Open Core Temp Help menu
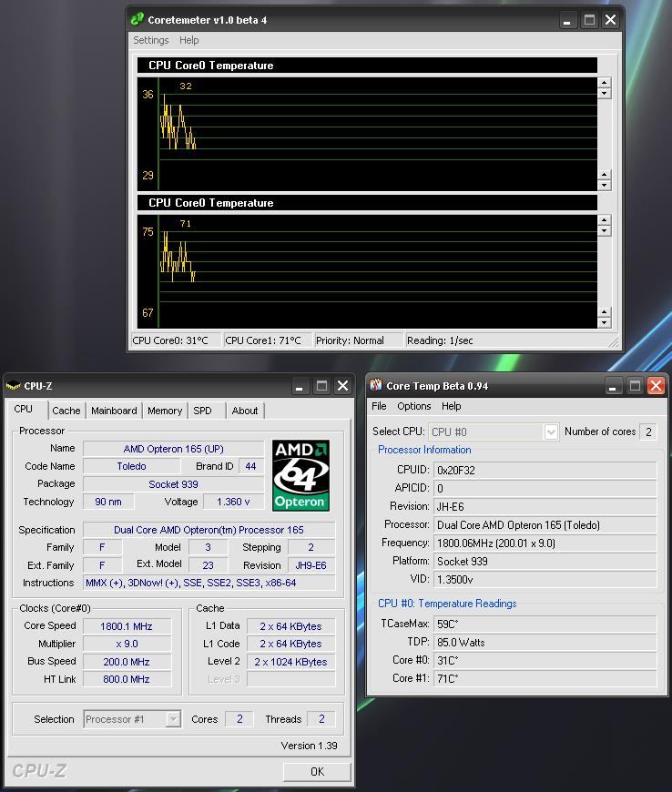This screenshot has width=672, height=792. pyautogui.click(x=452, y=406)
